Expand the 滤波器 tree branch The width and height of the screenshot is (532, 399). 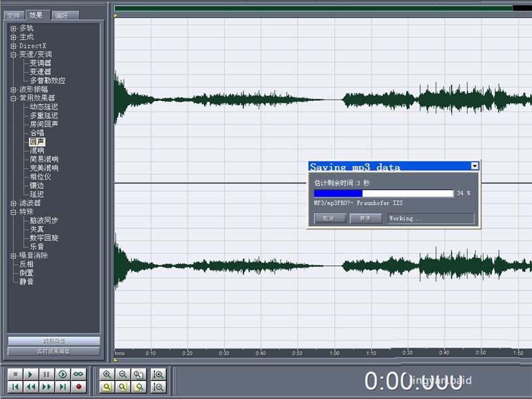[x=13, y=204]
